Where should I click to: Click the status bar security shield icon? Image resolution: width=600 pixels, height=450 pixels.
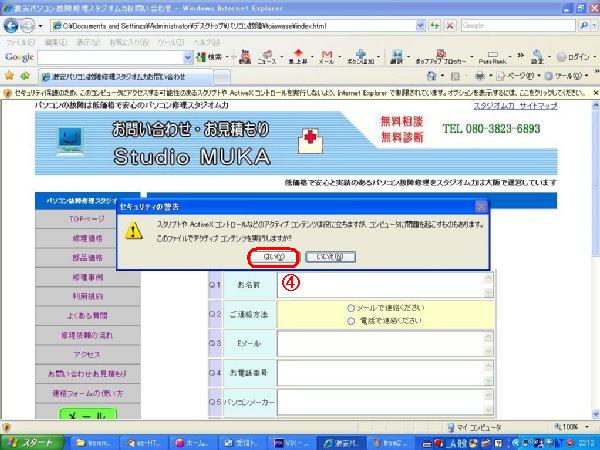(6, 427)
